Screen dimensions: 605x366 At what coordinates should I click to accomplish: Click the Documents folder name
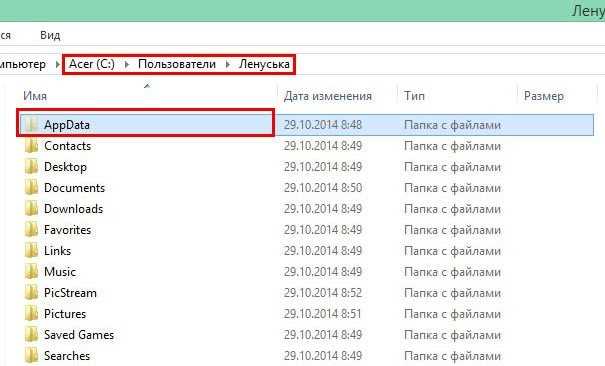(x=74, y=188)
